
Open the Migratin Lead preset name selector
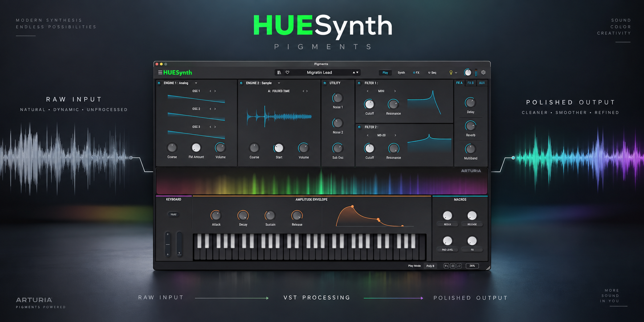(319, 73)
